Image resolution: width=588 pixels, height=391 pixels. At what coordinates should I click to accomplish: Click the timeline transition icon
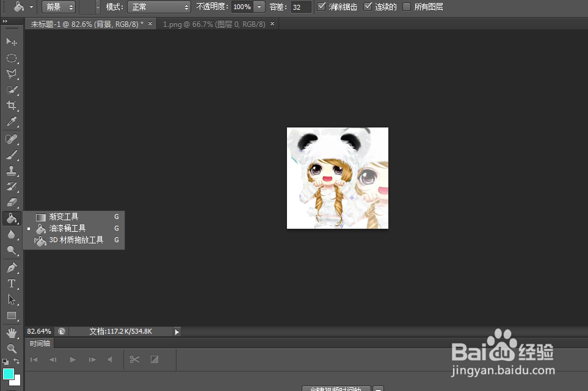coord(154,359)
